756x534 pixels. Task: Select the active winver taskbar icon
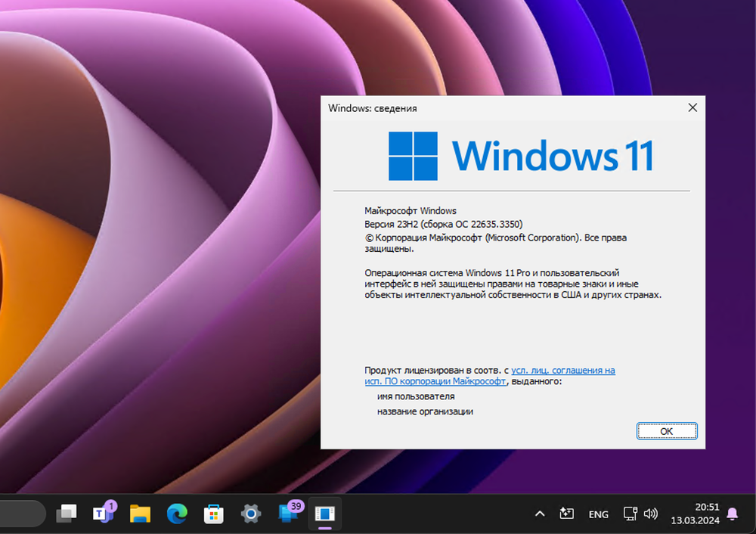324,514
